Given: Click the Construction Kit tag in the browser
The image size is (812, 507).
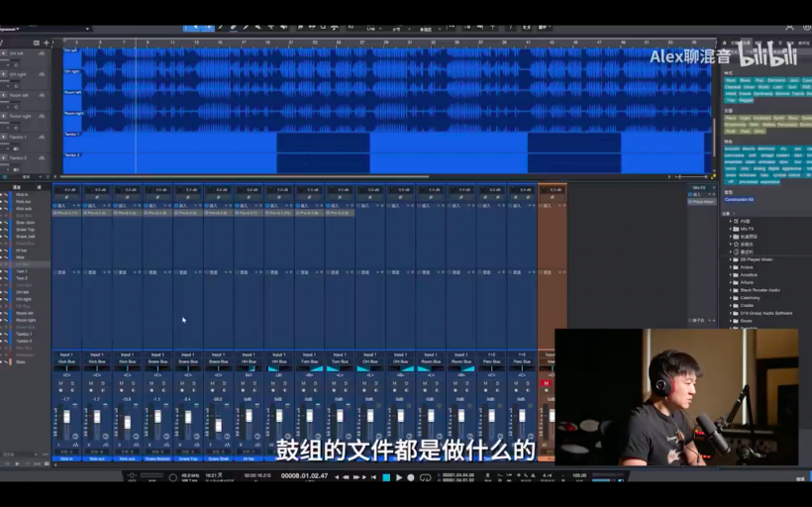Looking at the screenshot, I should [x=740, y=199].
